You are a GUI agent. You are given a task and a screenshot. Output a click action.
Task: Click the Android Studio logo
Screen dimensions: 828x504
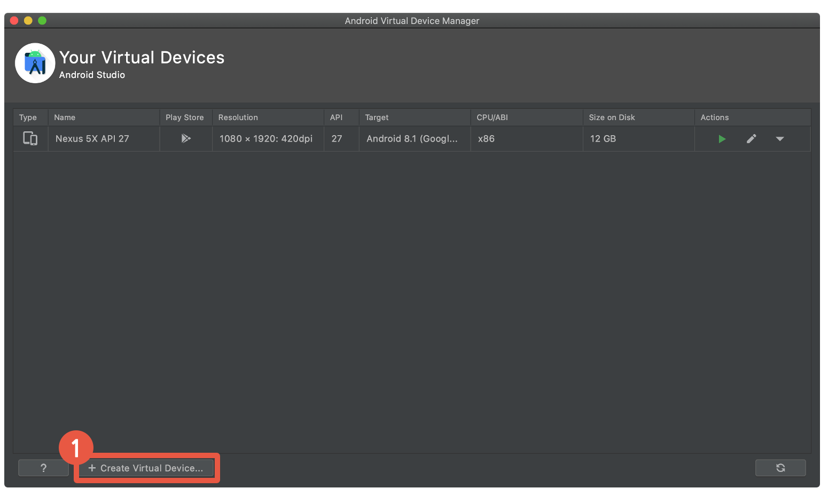35,63
